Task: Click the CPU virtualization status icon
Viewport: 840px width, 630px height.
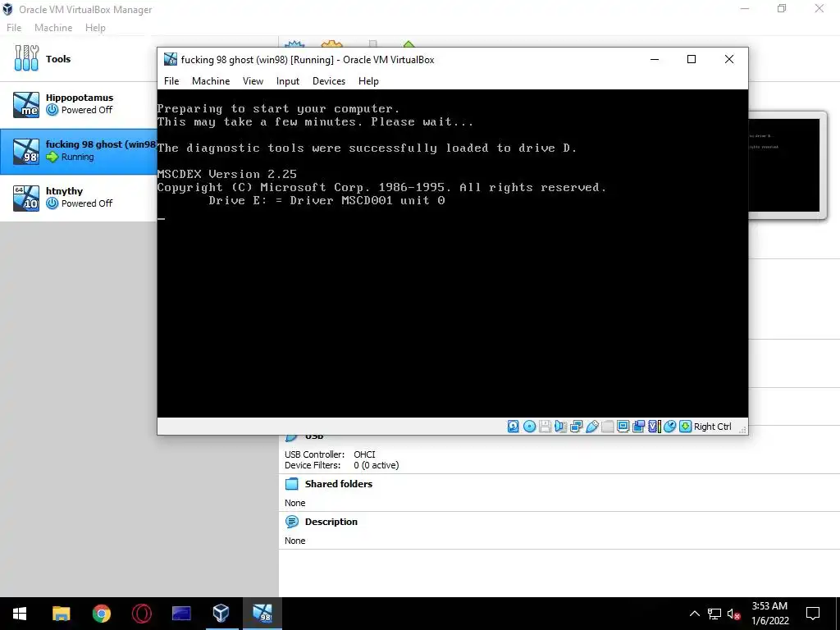Action: [654, 427]
